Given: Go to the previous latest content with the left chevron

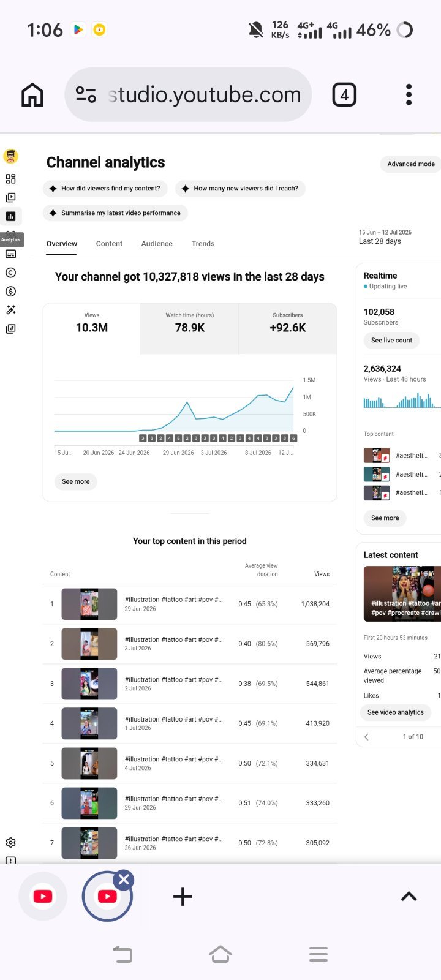Looking at the screenshot, I should (x=366, y=737).
